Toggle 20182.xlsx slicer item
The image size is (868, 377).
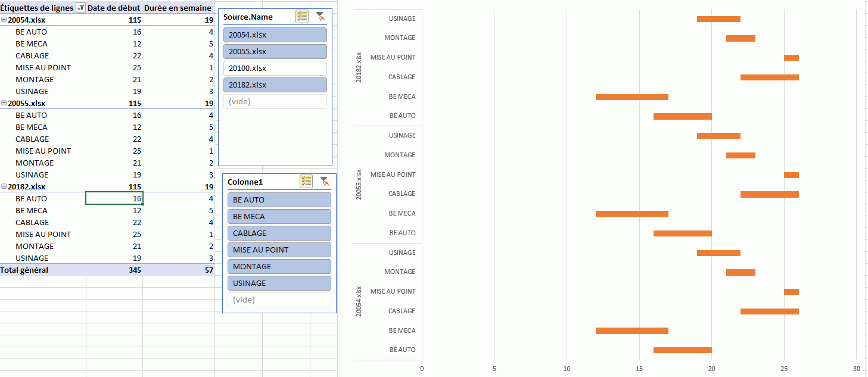(x=275, y=85)
